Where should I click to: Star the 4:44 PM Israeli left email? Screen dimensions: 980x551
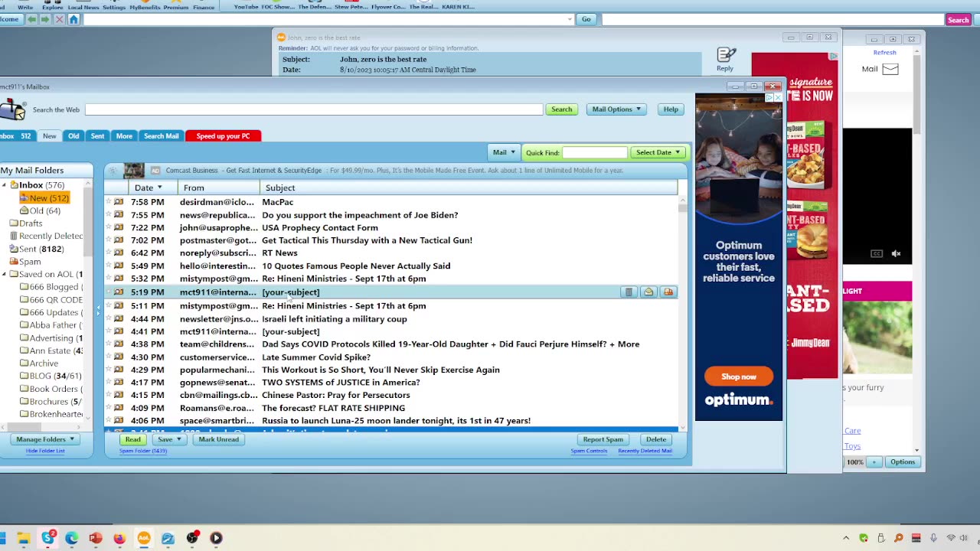[109, 318]
